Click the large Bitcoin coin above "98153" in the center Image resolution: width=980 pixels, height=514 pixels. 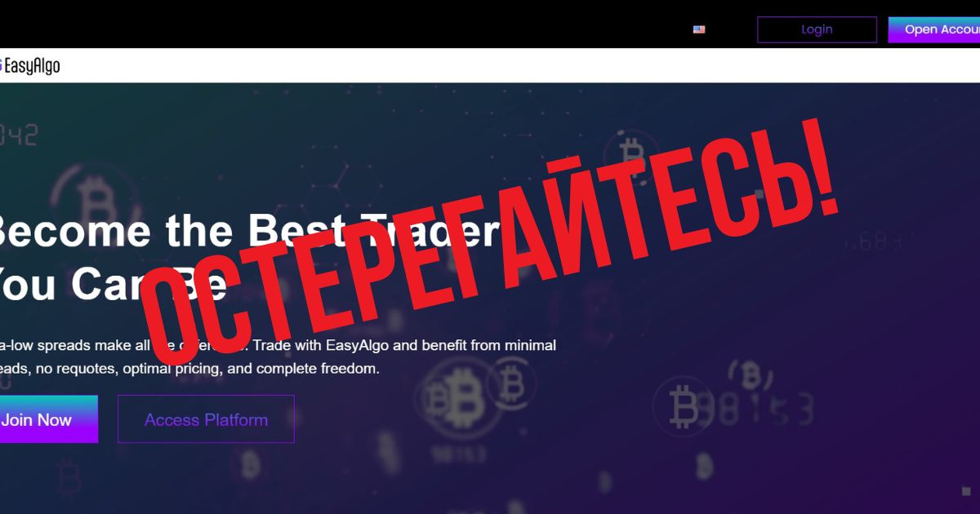[456, 398]
